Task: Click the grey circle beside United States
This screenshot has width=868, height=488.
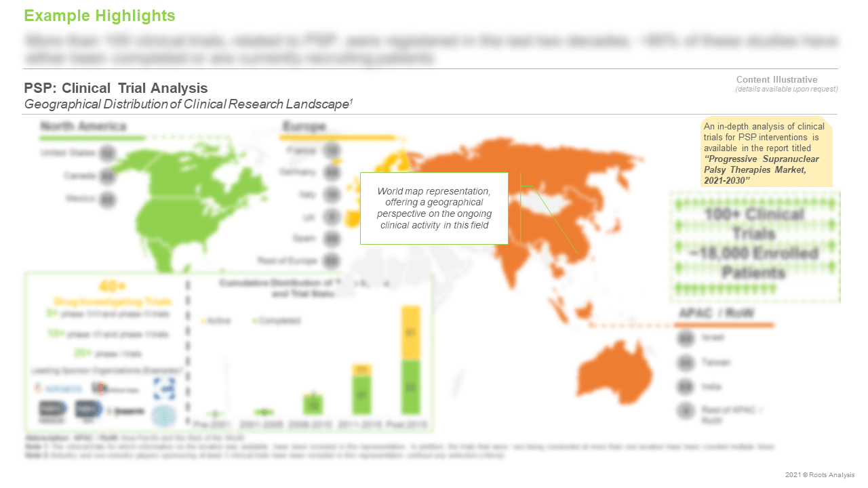Action: click(106, 154)
